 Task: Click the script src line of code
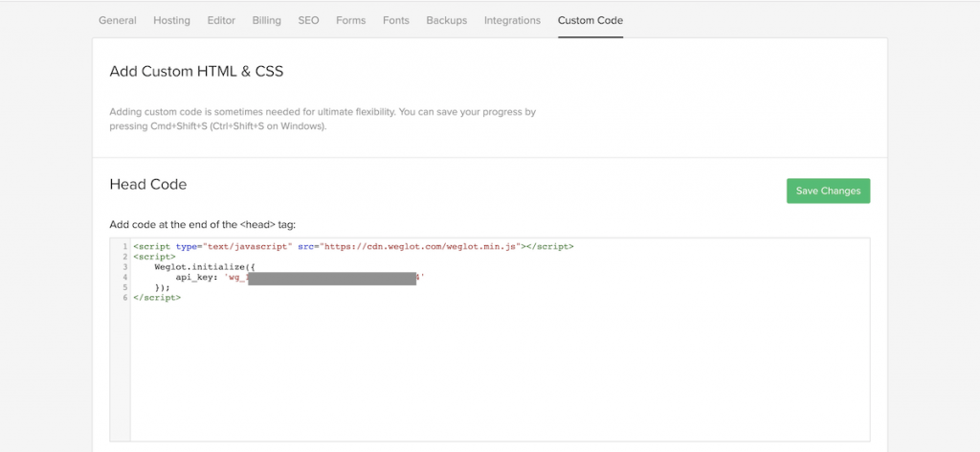click(353, 246)
